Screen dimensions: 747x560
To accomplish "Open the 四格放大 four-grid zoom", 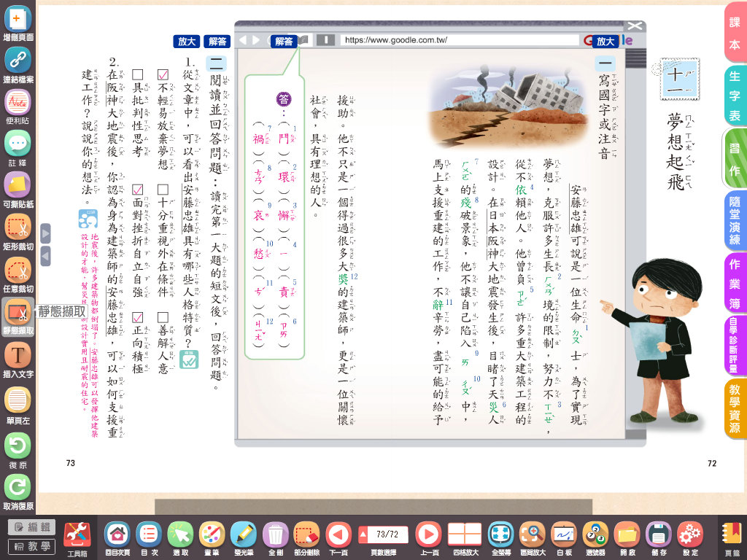I will point(465,539).
